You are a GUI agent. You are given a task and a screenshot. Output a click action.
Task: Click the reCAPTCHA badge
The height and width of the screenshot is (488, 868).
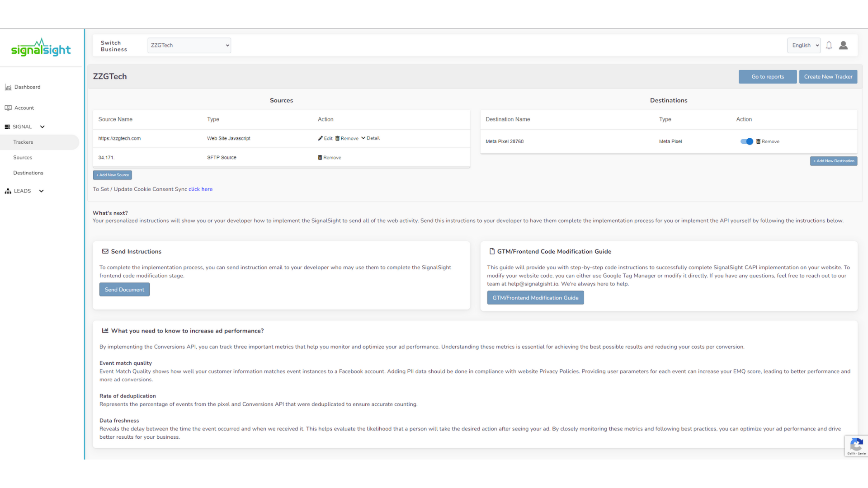856,446
